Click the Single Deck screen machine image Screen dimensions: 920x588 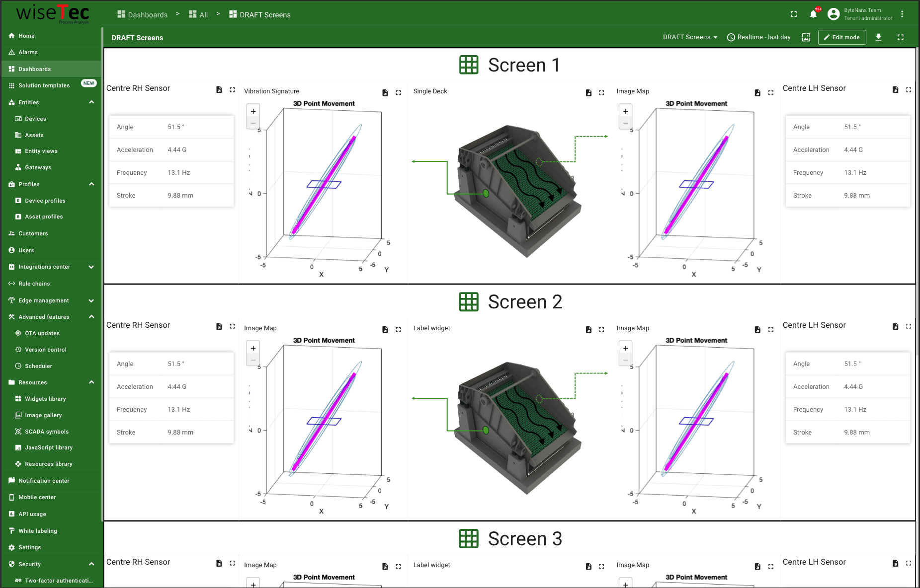click(x=517, y=191)
